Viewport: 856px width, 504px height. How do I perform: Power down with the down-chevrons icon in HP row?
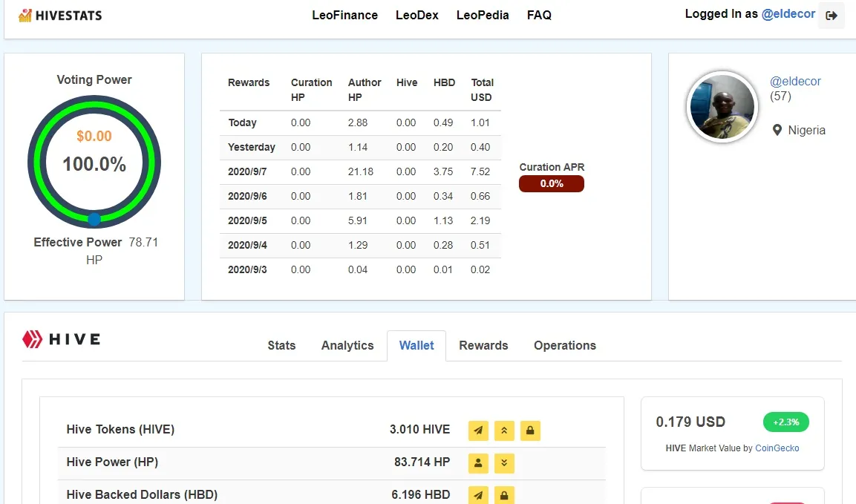coord(504,463)
